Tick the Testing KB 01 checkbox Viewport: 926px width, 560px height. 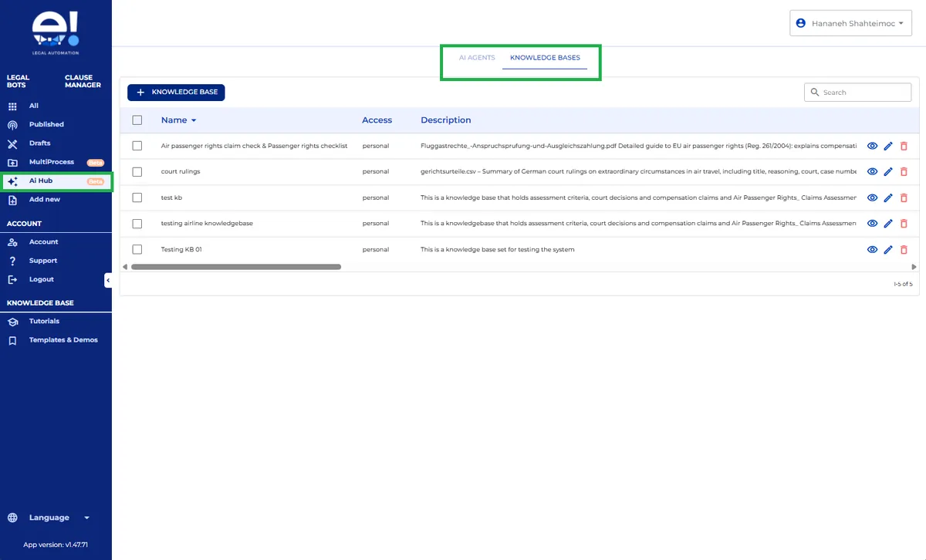click(137, 250)
